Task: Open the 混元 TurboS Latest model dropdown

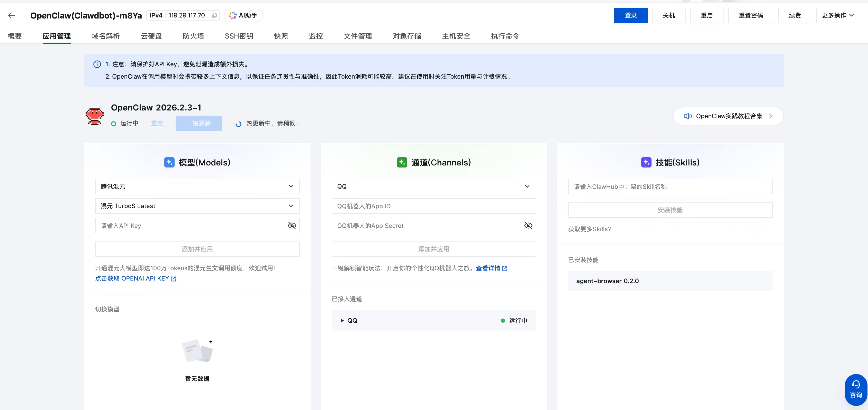Action: coord(197,206)
